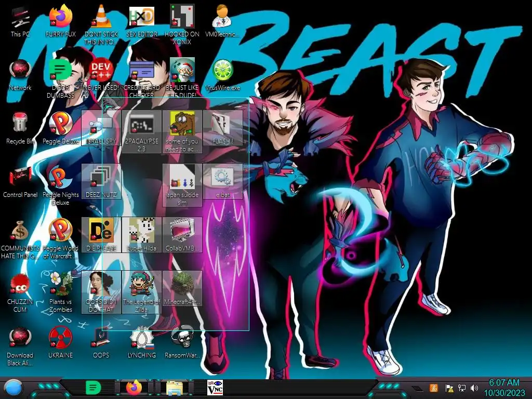Open the money bag COMMUNISTS HATE THIS icon
This screenshot has height=399, width=532.
[x=20, y=240]
